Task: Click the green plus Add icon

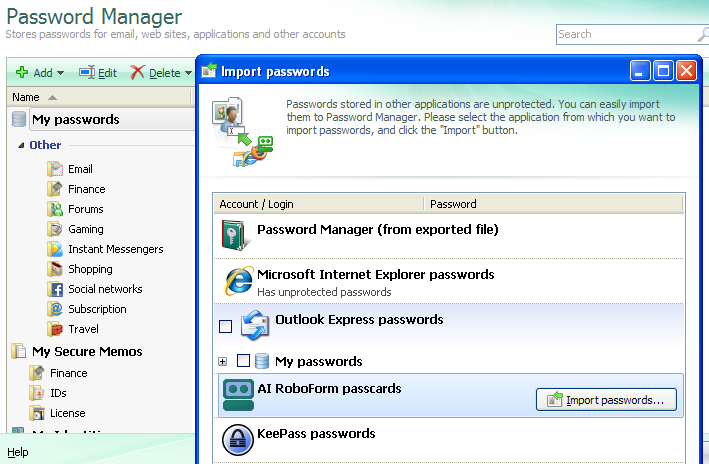Action: [22, 72]
